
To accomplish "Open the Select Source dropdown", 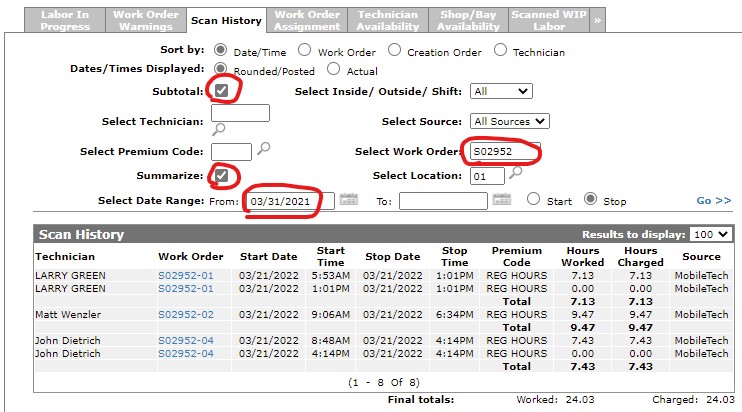I will point(510,121).
